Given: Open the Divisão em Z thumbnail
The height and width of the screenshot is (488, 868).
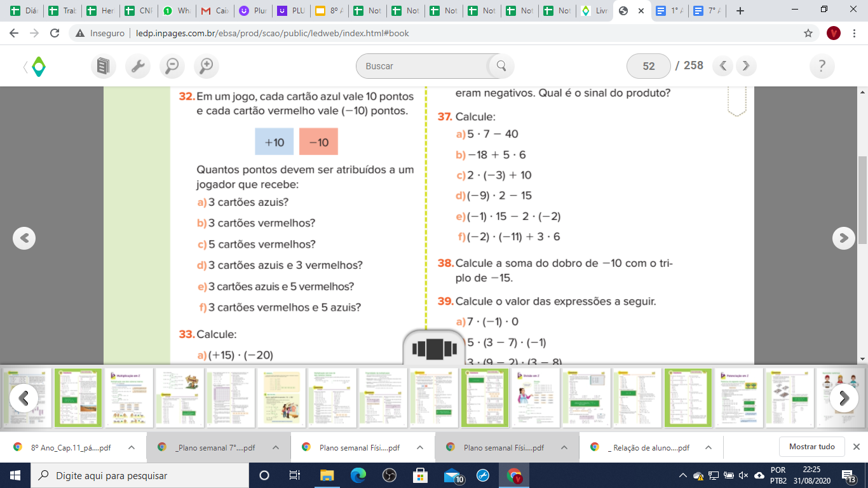Looking at the screenshot, I should point(536,398).
